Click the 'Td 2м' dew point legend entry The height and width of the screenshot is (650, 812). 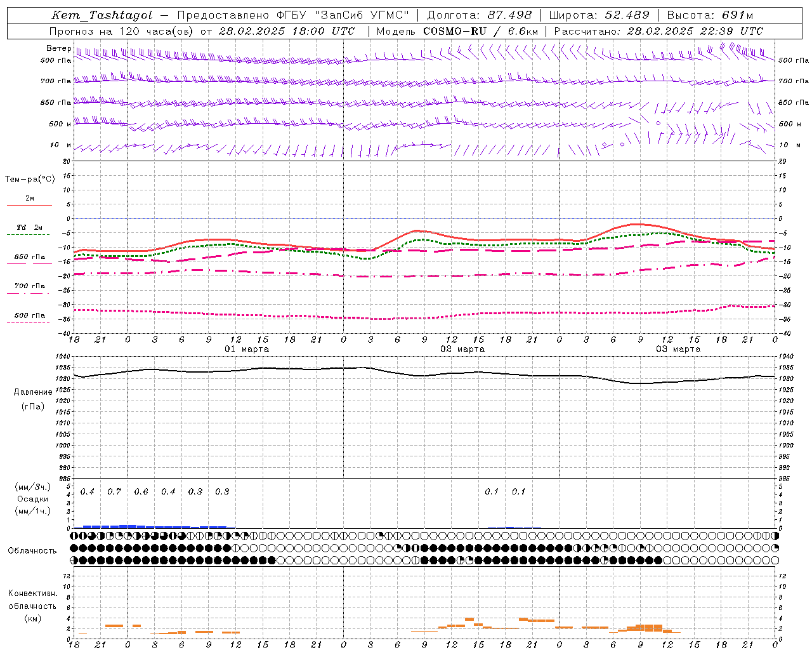(30, 227)
